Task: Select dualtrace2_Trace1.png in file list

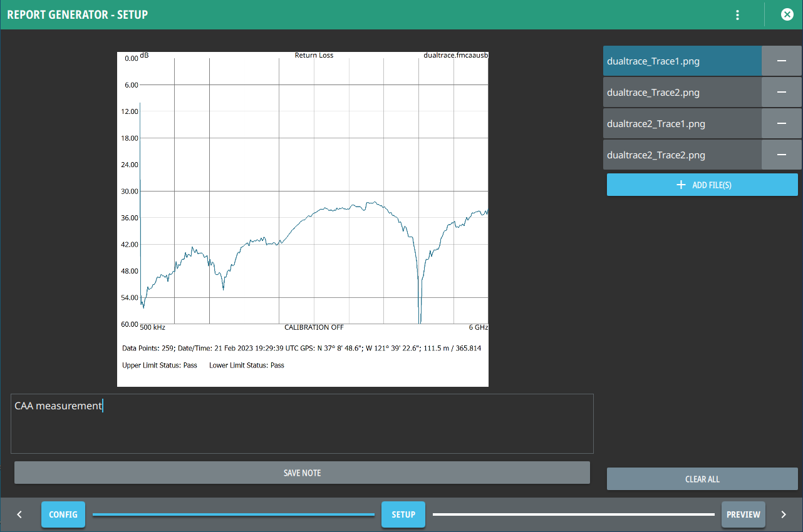Action: 681,124
